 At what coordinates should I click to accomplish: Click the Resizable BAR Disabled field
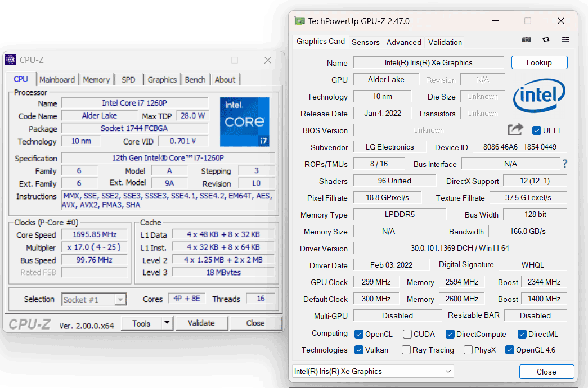click(x=535, y=315)
